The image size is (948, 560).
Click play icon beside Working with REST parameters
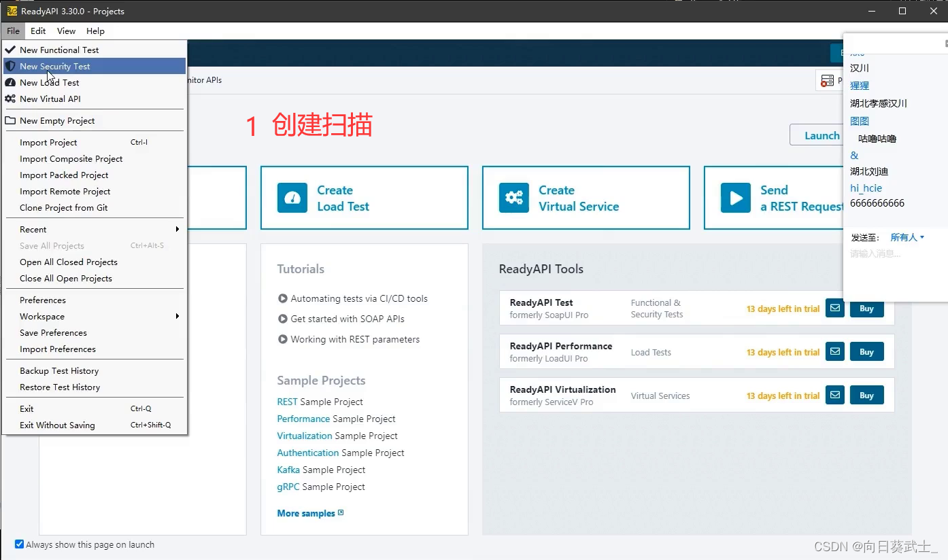(x=283, y=339)
